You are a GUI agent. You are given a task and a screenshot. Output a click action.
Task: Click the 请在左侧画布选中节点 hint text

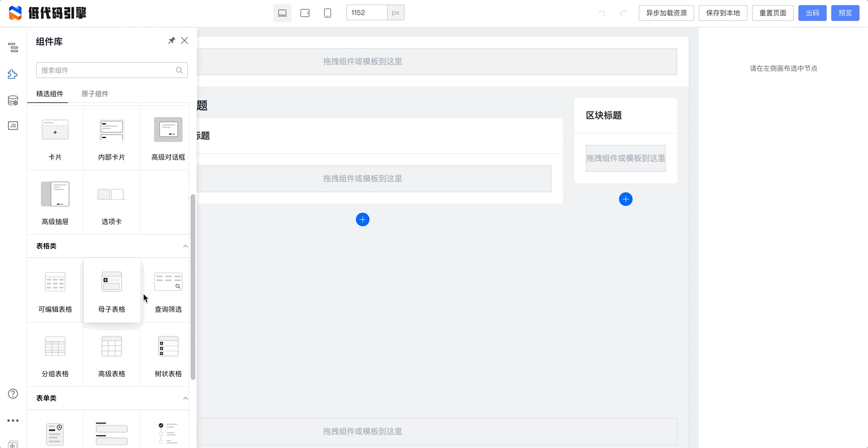(784, 68)
